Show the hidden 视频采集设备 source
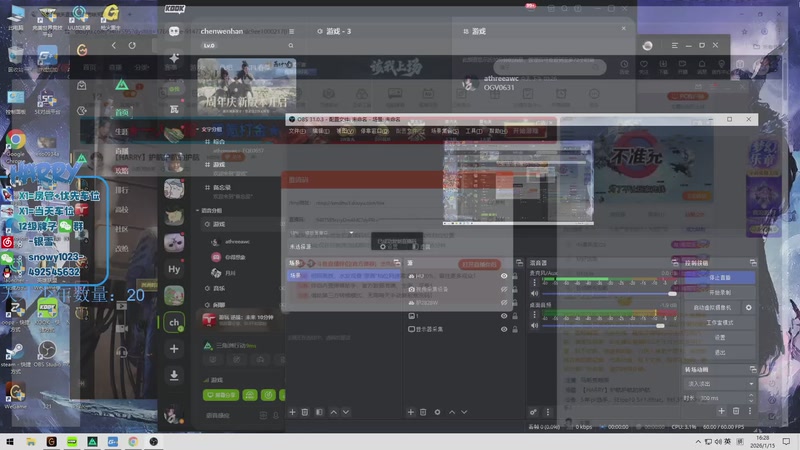 504,289
